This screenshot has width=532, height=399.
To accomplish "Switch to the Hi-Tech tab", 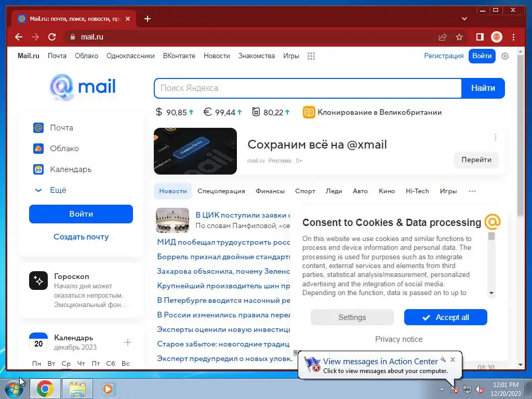I will point(417,191).
